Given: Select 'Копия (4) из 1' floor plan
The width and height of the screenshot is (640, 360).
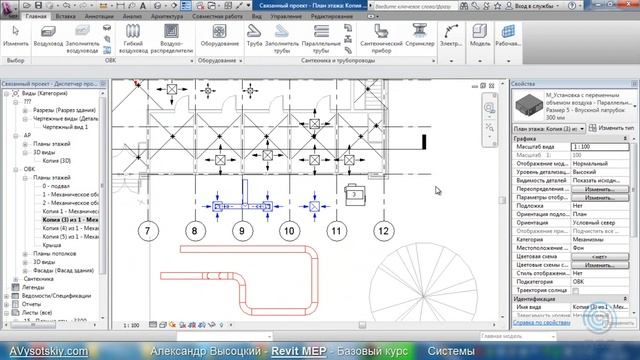Looking at the screenshot, I should click(x=70, y=229).
